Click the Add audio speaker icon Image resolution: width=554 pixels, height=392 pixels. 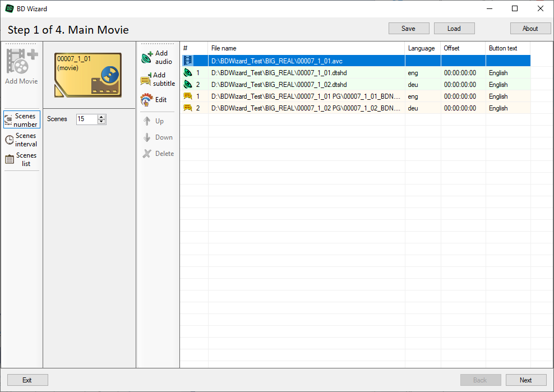(x=147, y=57)
